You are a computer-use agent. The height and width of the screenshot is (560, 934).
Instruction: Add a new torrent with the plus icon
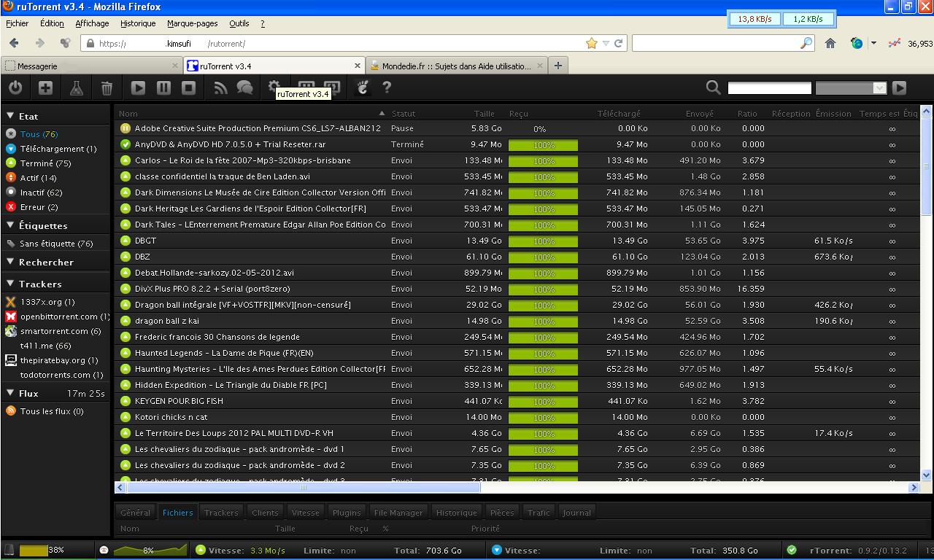pos(45,87)
